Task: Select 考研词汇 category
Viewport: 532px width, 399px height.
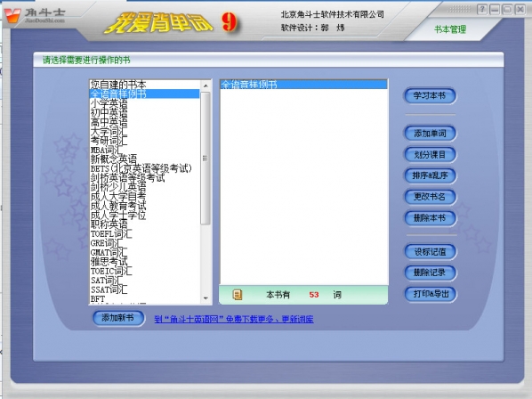Action: point(144,141)
